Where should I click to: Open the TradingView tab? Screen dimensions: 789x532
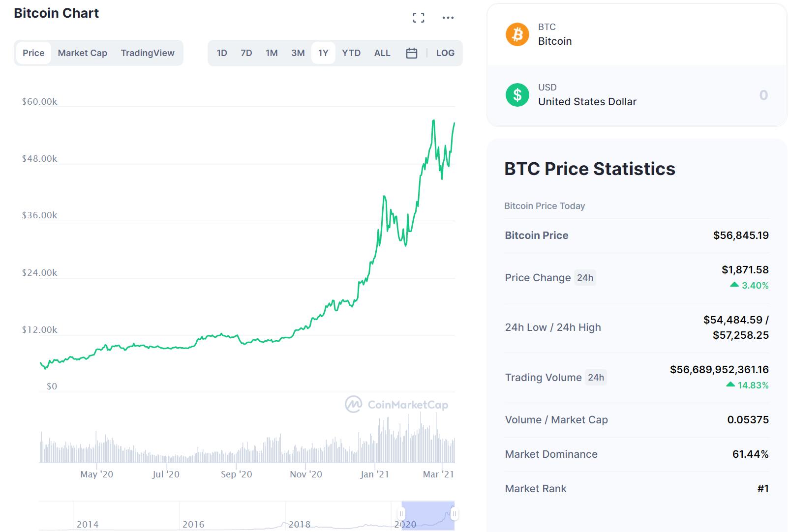point(148,53)
